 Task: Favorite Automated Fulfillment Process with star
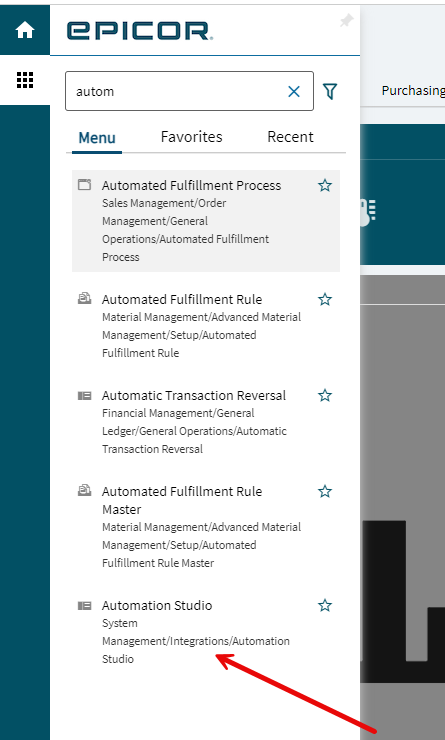pos(325,185)
